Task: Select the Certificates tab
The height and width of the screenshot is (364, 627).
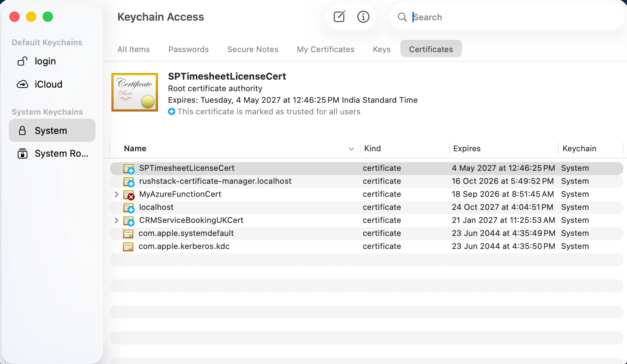Action: tap(431, 49)
